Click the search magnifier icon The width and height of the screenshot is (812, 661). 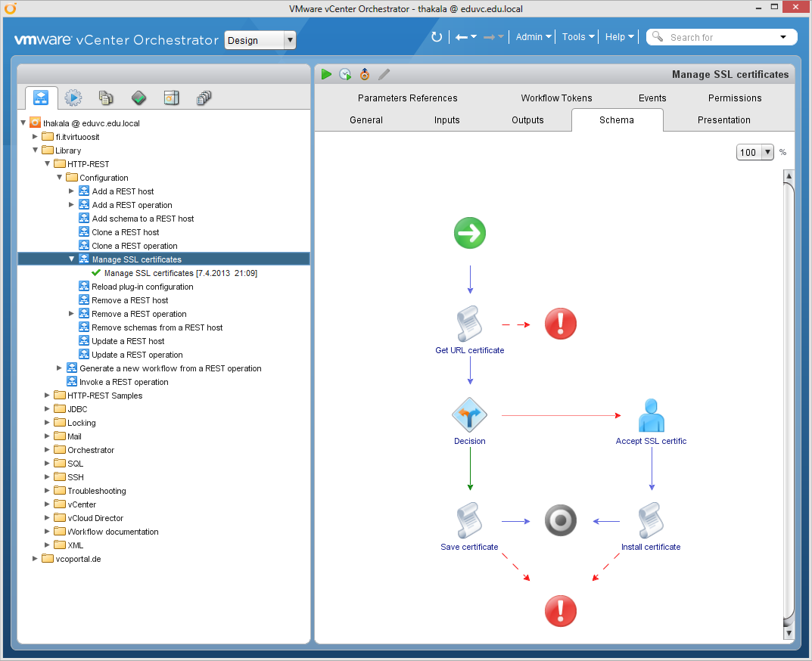pos(657,37)
